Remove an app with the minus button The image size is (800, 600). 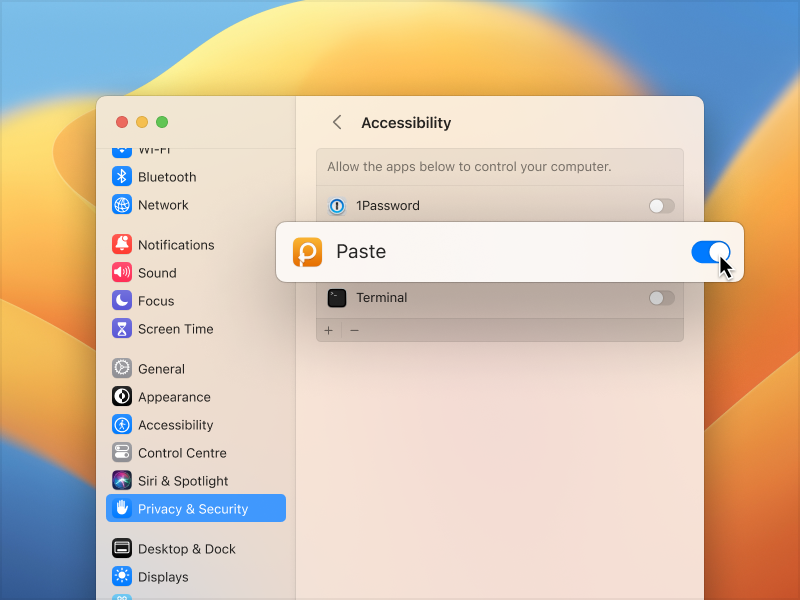(354, 331)
